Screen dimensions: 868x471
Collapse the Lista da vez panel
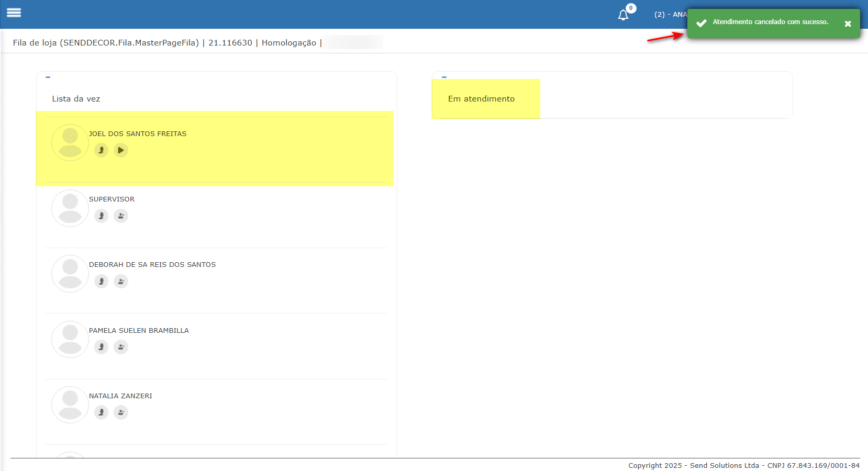(x=48, y=77)
